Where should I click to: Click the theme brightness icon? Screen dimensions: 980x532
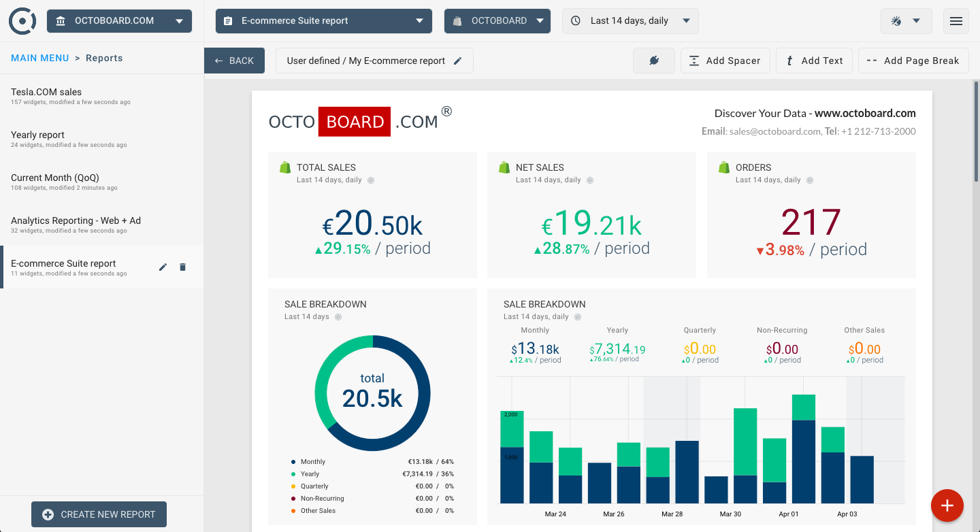896,21
